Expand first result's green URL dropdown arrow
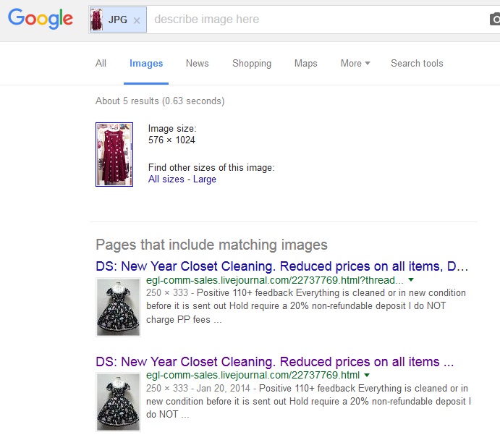This screenshot has height=448, width=500. pyautogui.click(x=411, y=280)
